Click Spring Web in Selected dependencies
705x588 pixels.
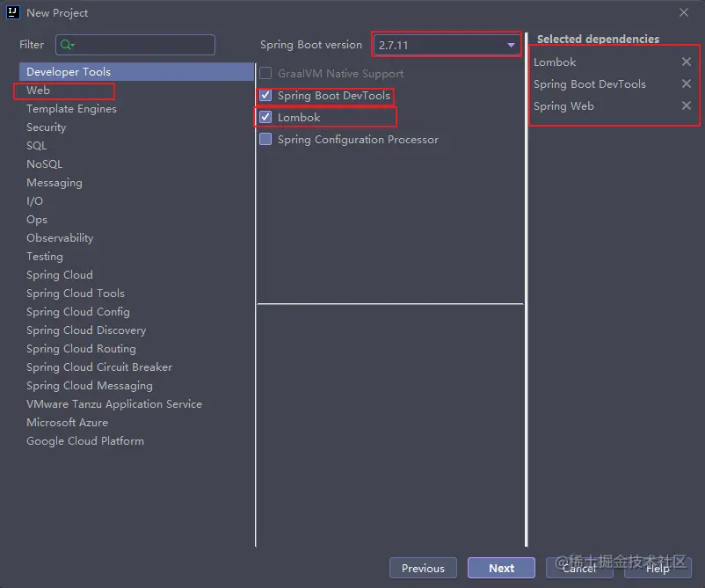(563, 106)
